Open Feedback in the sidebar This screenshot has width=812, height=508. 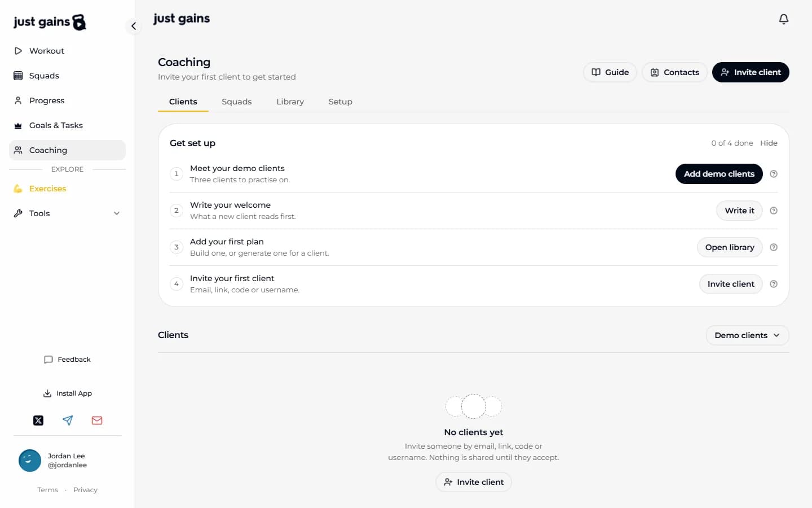coord(67,360)
